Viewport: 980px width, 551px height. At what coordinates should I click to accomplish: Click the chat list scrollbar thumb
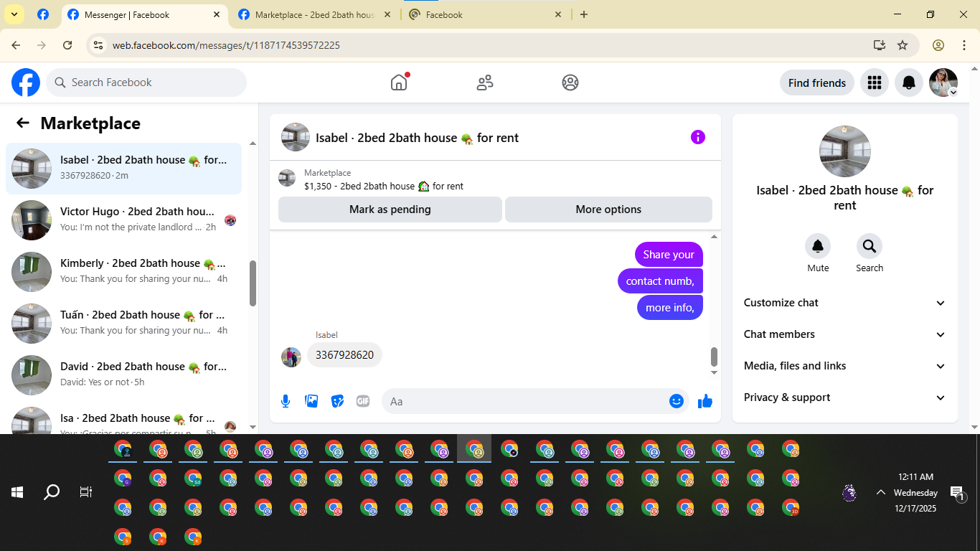[253, 283]
